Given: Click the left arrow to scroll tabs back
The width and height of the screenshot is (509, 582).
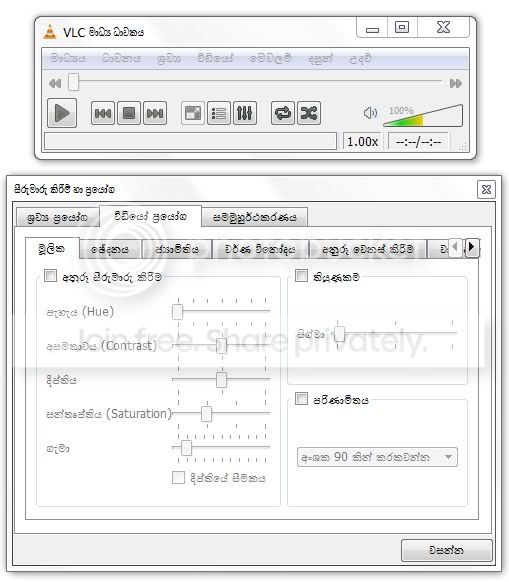Looking at the screenshot, I should pos(456,247).
